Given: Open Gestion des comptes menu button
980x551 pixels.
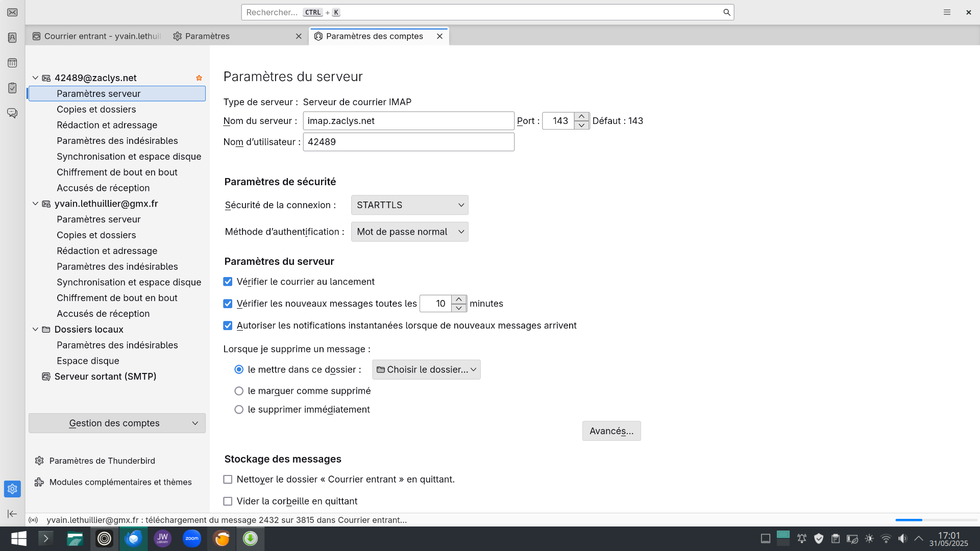Looking at the screenshot, I should tap(117, 423).
